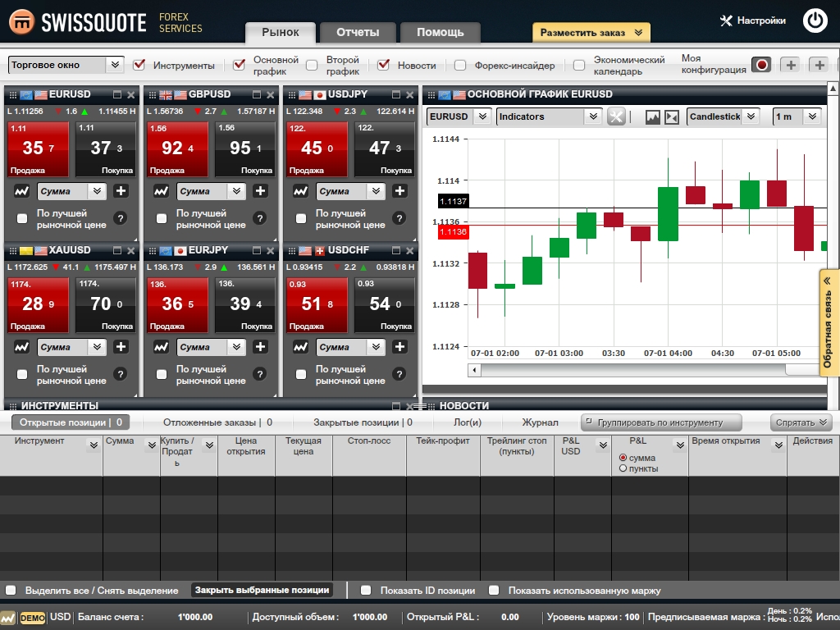The height and width of the screenshot is (630, 840).
Task: Click the power logout icon
Action: 815,21
